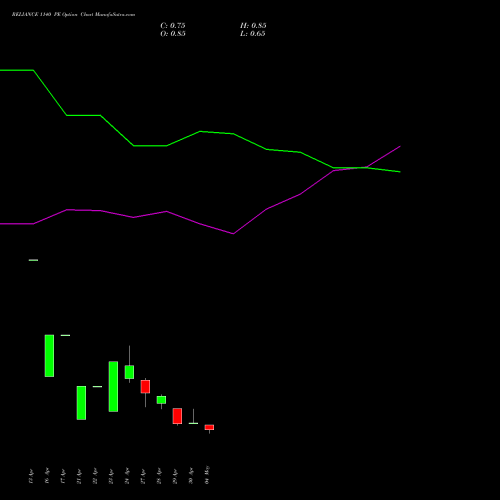Click the 21 Apr date label
The image size is (500, 500).
click(79, 476)
